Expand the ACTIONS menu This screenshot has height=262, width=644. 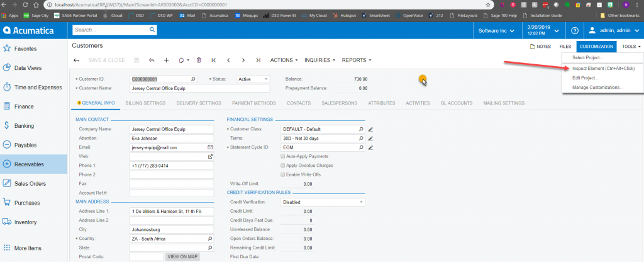[x=284, y=60]
